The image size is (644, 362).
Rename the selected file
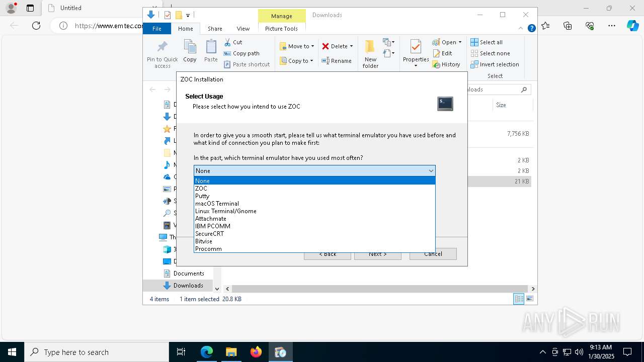point(337,61)
